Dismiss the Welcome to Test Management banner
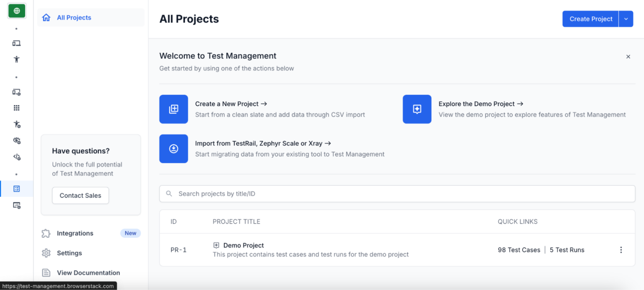This screenshot has width=644, height=290. tap(628, 56)
